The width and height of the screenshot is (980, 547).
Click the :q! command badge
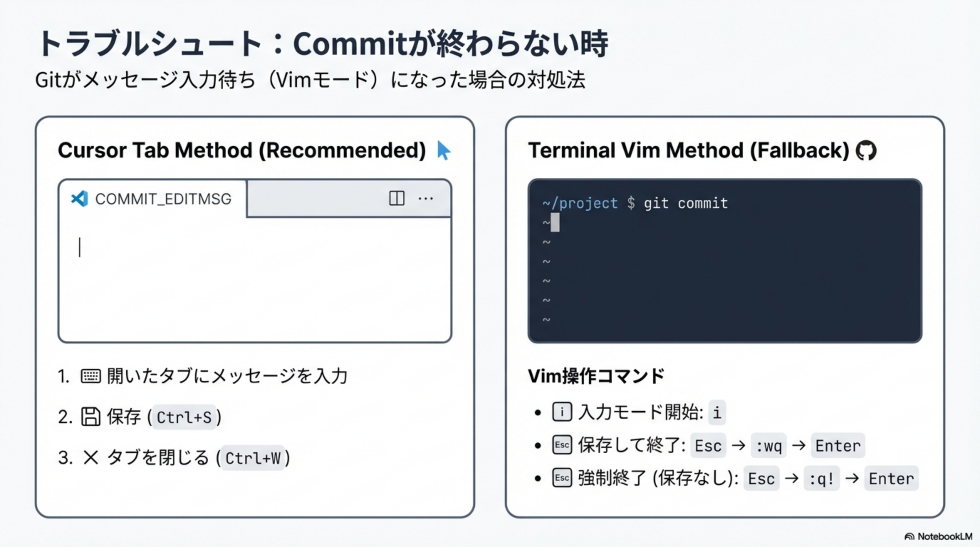(822, 479)
